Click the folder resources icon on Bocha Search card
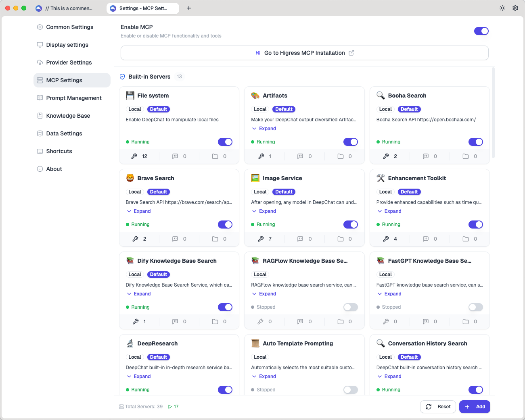525x420 pixels. [466, 156]
